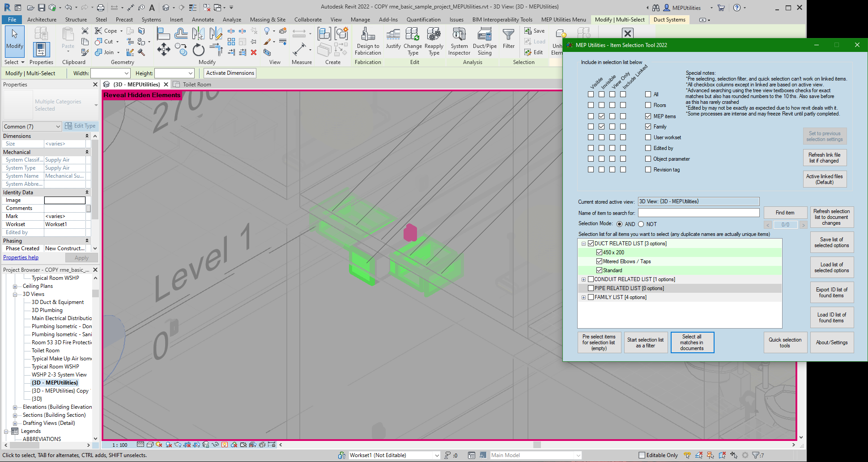This screenshot has width=868, height=462.
Task: Open the Width dropdown
Action: point(127,73)
